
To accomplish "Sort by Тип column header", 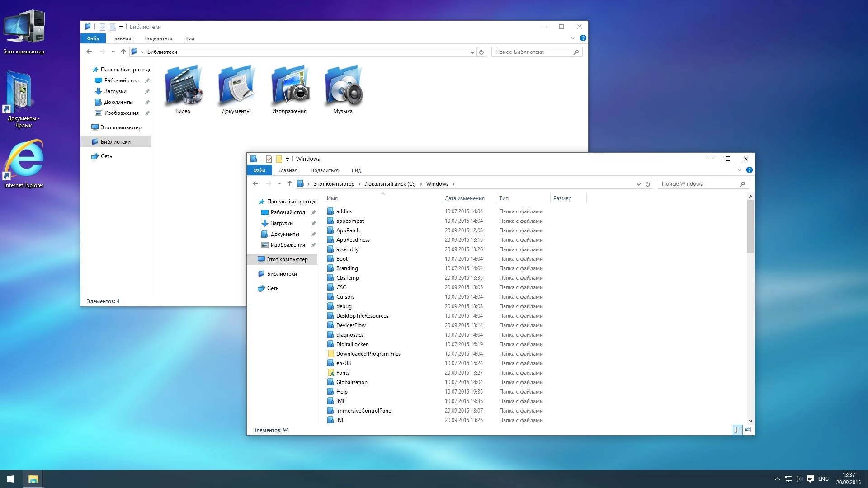I will click(523, 198).
